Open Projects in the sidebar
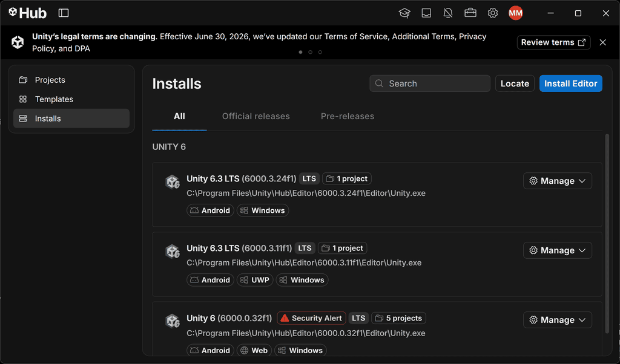620x364 pixels. (x=71, y=80)
